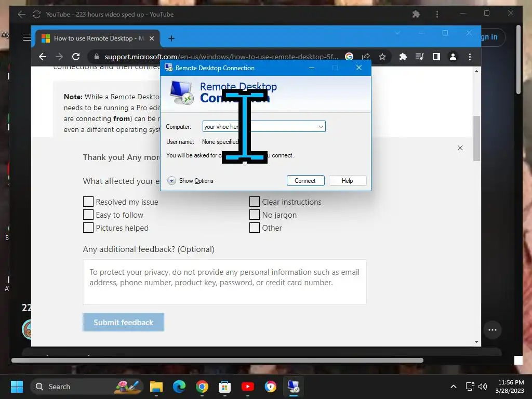Click the YouTube window horizontal scrollbar

218,361
